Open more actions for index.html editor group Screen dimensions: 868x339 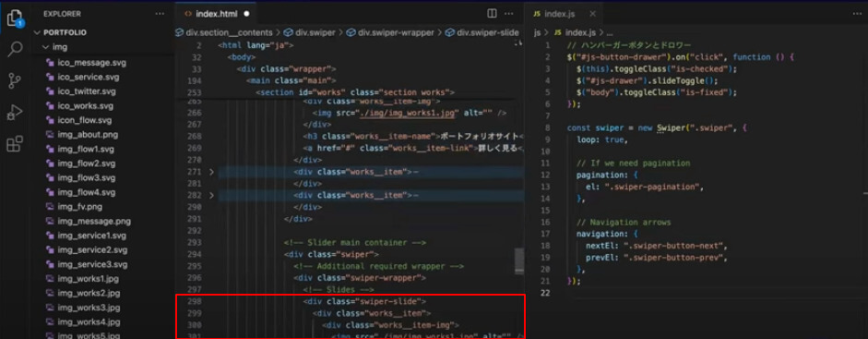click(x=510, y=14)
